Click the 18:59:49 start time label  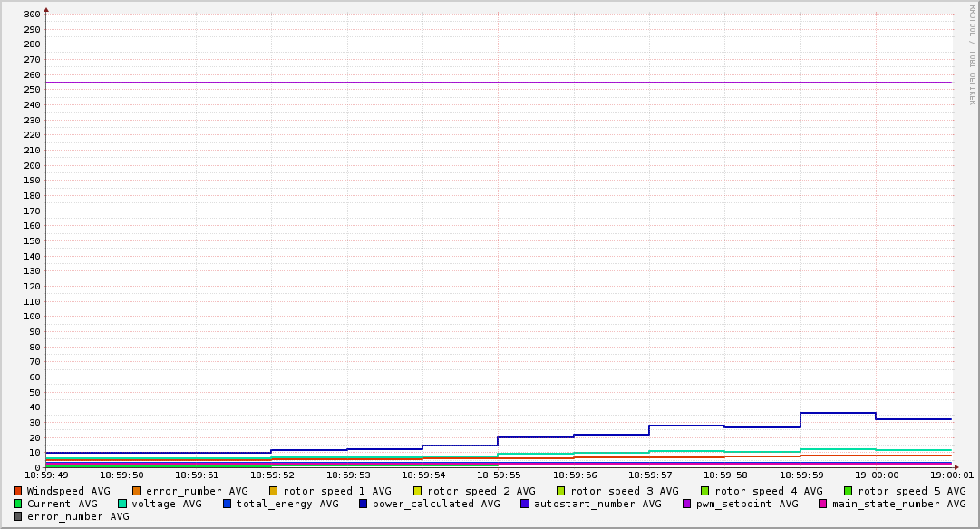coord(46,475)
